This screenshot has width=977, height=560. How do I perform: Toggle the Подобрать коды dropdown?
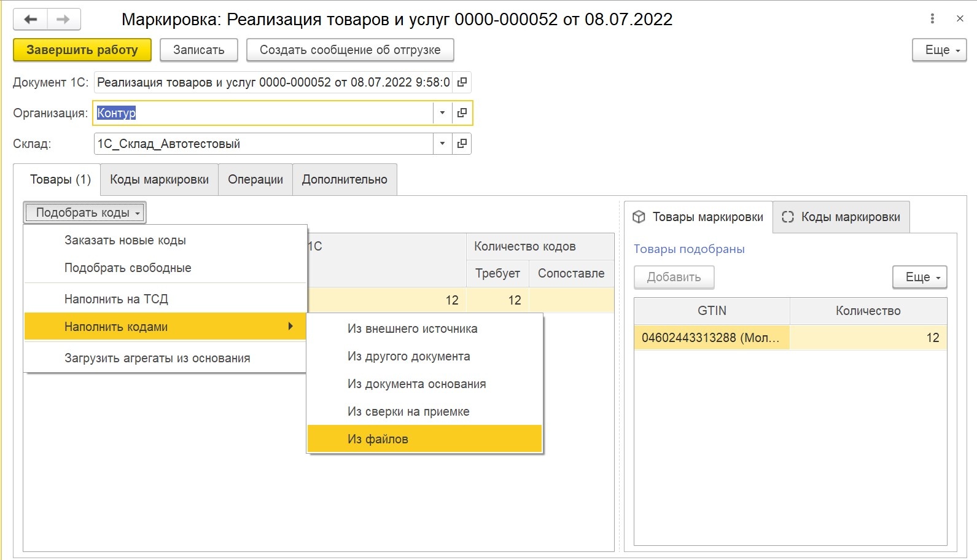[x=85, y=212]
